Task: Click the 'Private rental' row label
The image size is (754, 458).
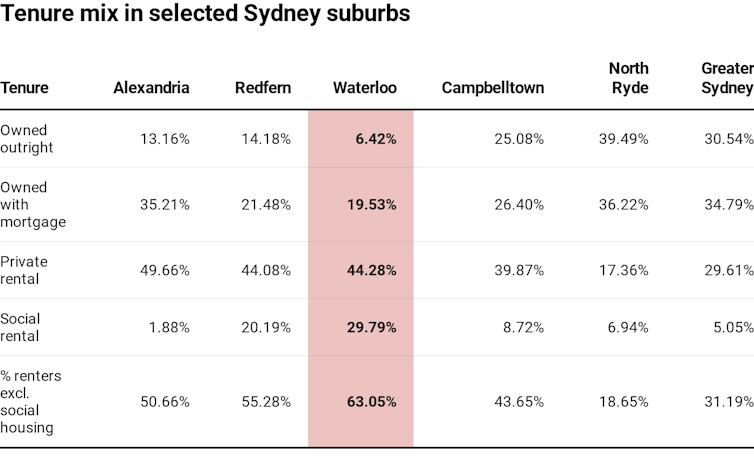Action: point(24,270)
